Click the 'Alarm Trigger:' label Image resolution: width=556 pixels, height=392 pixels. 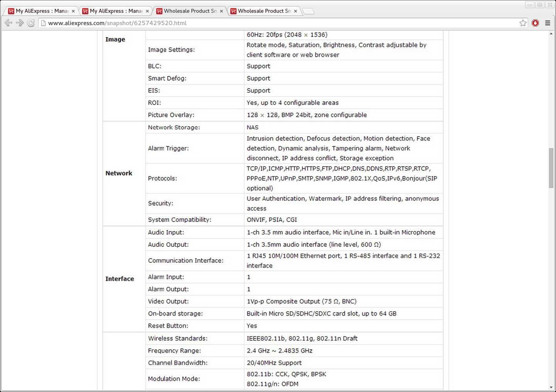tap(168, 148)
